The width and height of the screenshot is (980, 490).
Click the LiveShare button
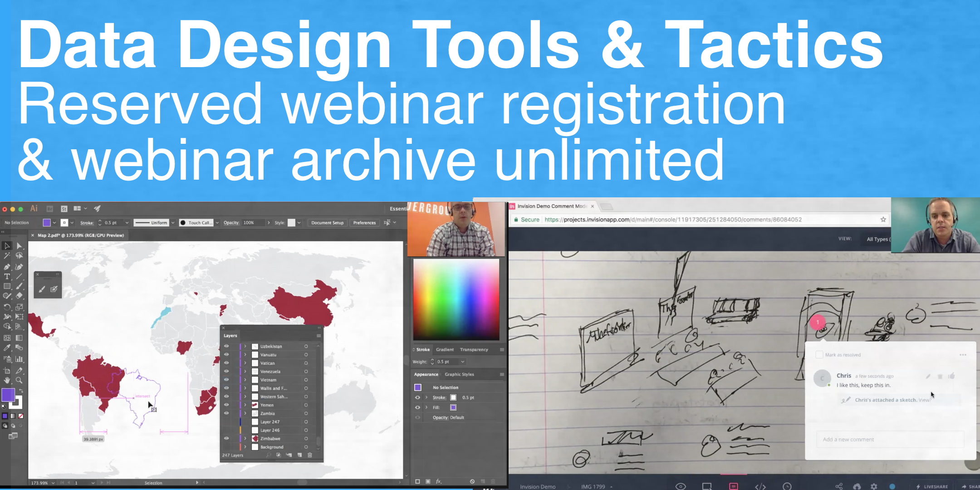coord(932,486)
